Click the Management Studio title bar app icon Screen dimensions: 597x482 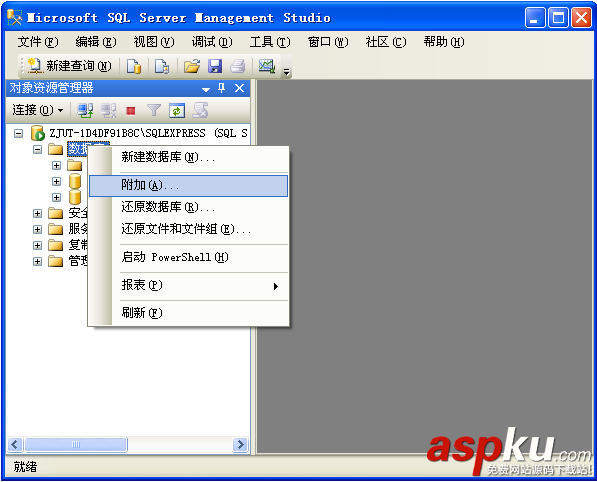[15, 17]
